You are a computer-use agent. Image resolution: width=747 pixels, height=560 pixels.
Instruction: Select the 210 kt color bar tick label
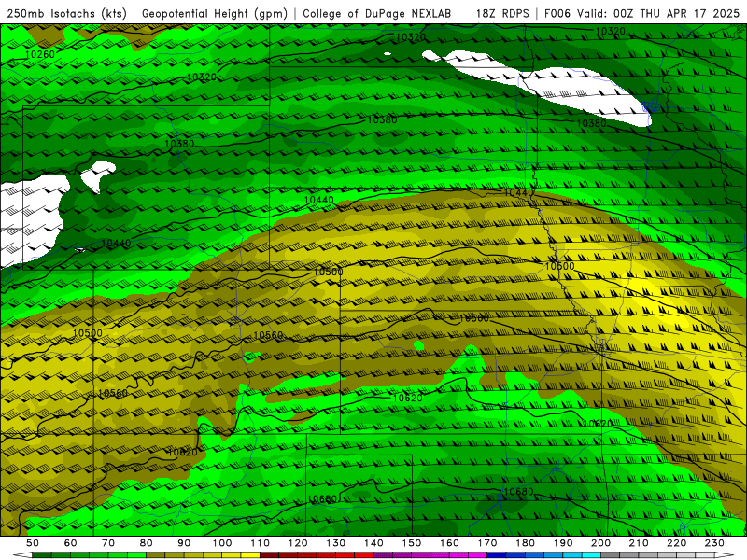click(639, 543)
